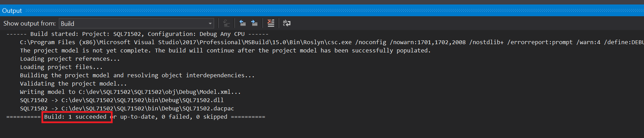This screenshot has height=138, width=644.
Task: Click the 'Show output from:' label
Action: [x=29, y=23]
